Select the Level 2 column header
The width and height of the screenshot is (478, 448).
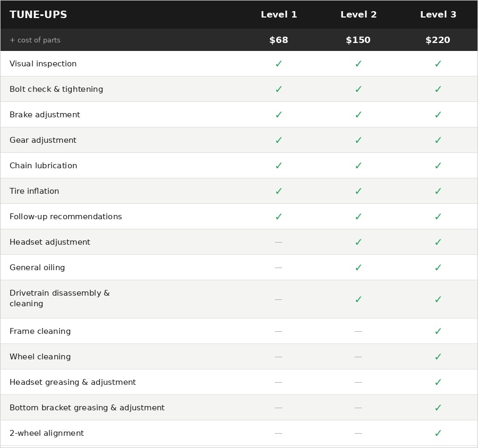[x=358, y=15]
